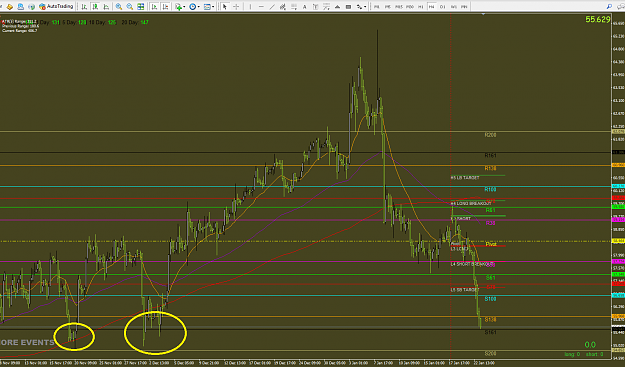Select the Vertical Line tool
625x367 pixels.
[250, 7]
